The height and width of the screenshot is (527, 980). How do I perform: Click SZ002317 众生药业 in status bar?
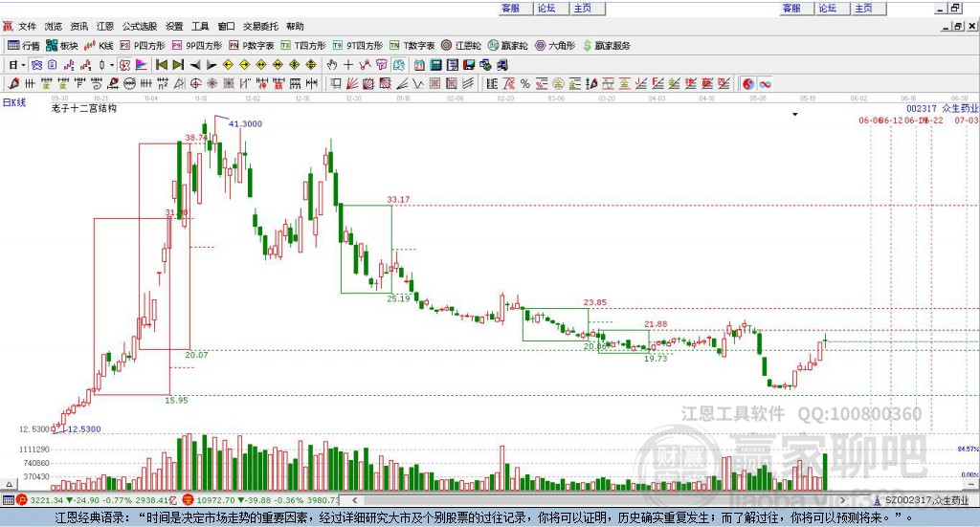[922, 500]
